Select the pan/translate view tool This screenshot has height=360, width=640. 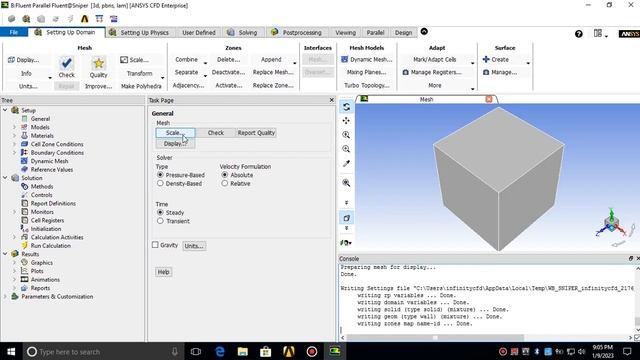(346, 121)
